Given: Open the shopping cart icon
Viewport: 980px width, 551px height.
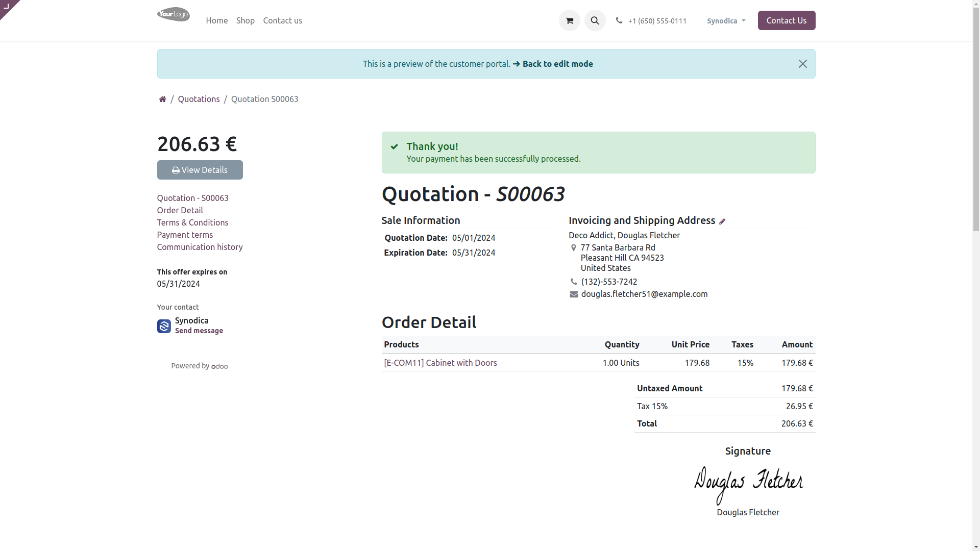Looking at the screenshot, I should [x=569, y=20].
